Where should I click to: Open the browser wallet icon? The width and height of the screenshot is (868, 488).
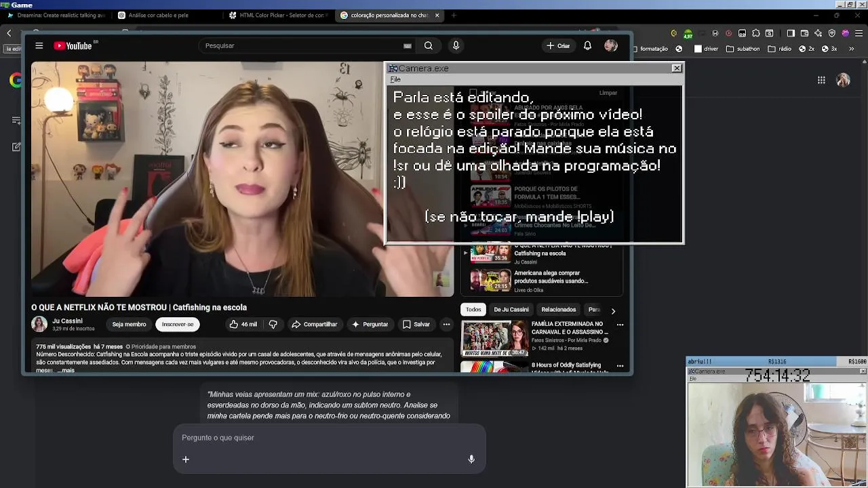coord(804,33)
